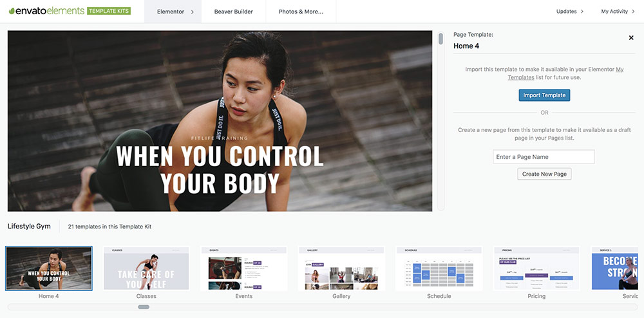Close the Page Template panel
The height and width of the screenshot is (318, 644).
[x=631, y=38]
